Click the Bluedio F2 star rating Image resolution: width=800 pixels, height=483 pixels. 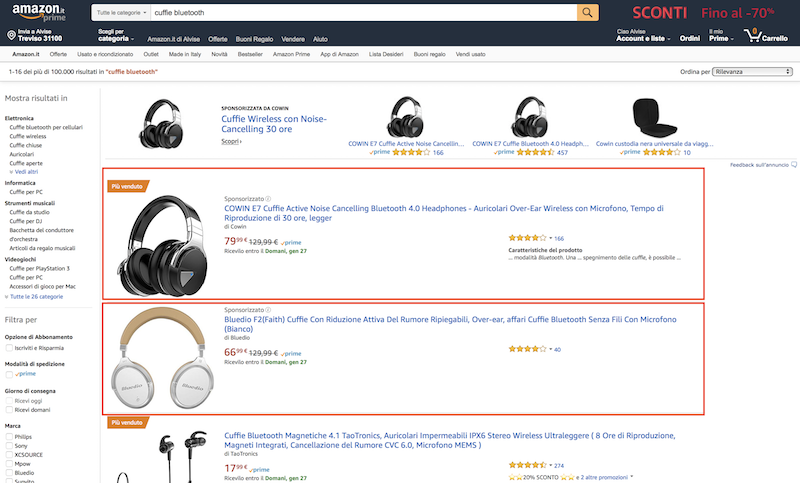[x=528, y=349]
